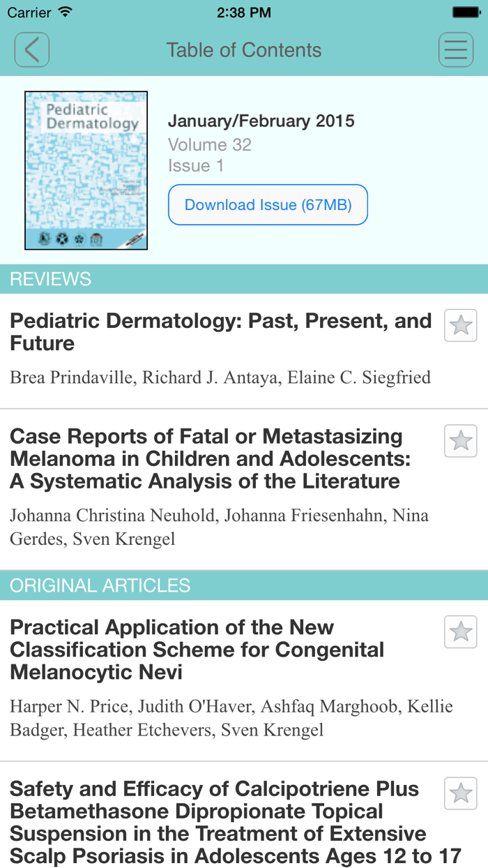This screenshot has width=488, height=868.
Task: Select the Table of Contents title
Action: pyautogui.click(x=244, y=50)
